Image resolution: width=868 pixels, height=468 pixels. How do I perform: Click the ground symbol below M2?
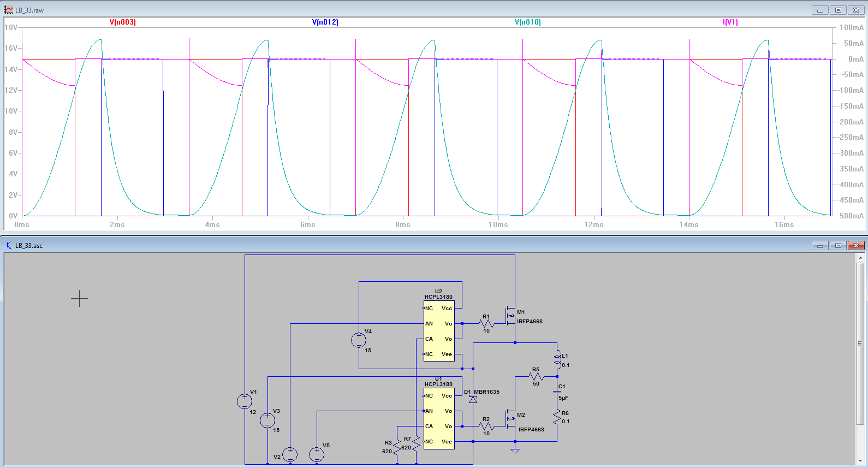(x=515, y=451)
